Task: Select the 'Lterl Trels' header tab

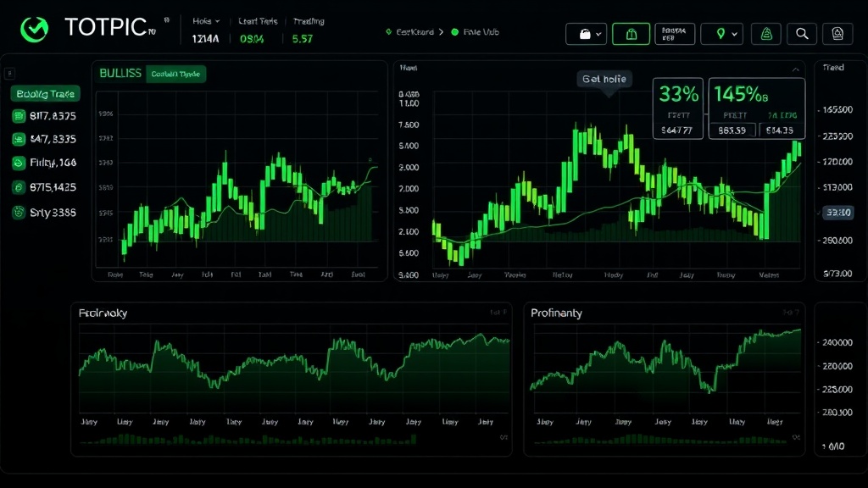Action: [x=258, y=21]
